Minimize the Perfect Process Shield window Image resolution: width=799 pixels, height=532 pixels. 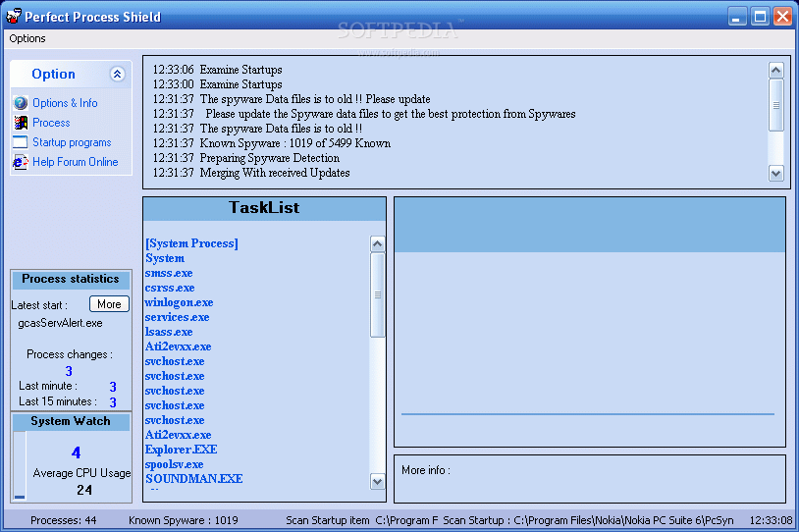point(736,17)
